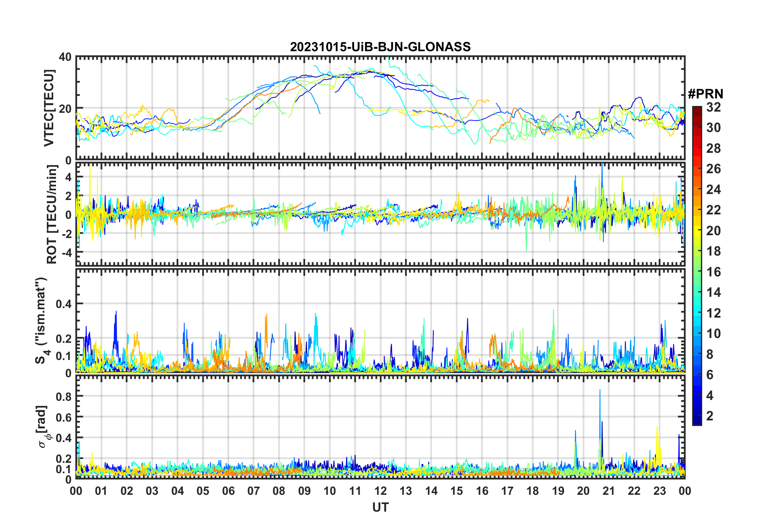Viewport: 761px width, 532px height.
Task: Click hour 04 on the UT axis
Action: pos(178,491)
